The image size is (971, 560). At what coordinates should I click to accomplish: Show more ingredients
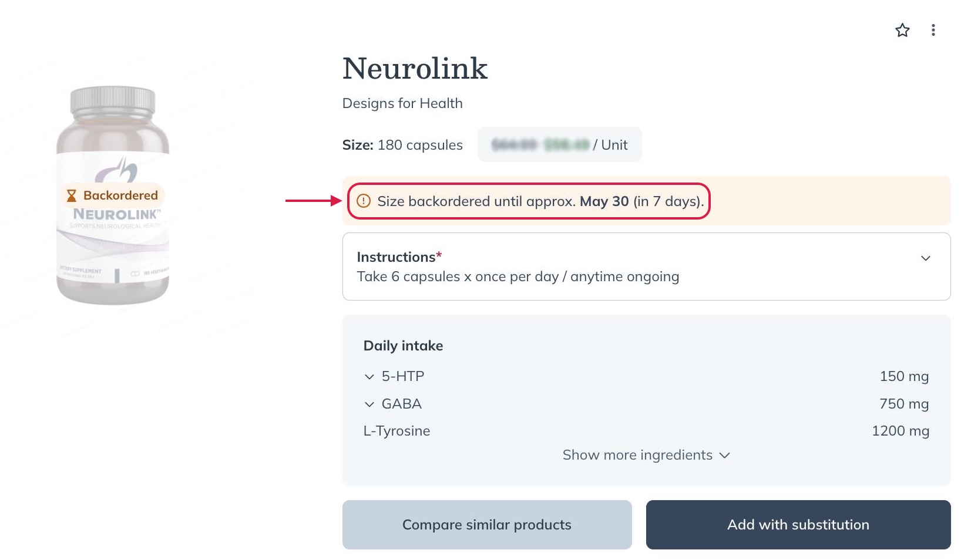(x=646, y=455)
